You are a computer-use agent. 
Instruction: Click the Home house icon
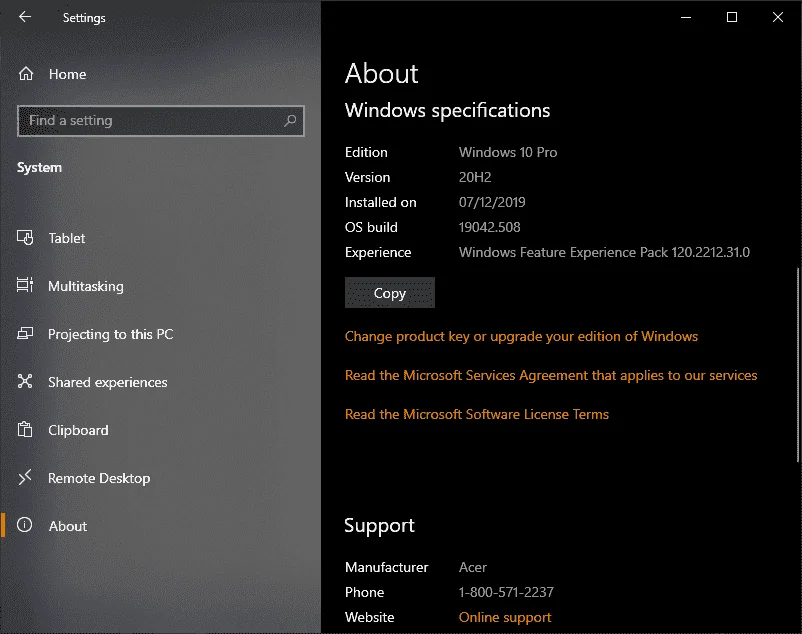26,74
